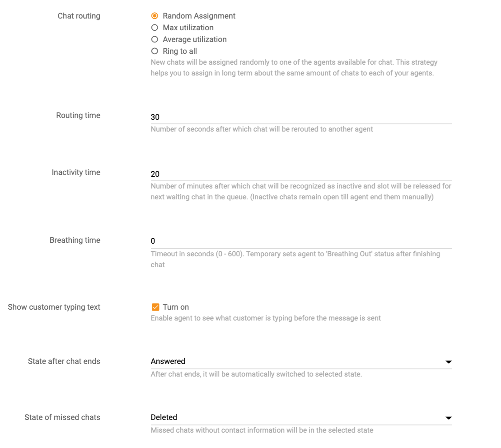Expand the State after chat ends arrow
This screenshot has height=448, width=501.
coord(448,362)
